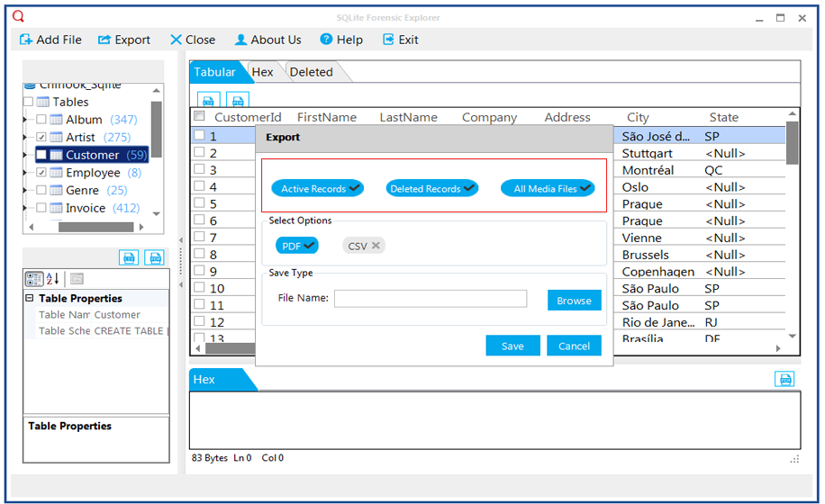Viewport: 825px width, 504px height.
Task: Export tabular data as PDF icon
Action: click(237, 100)
